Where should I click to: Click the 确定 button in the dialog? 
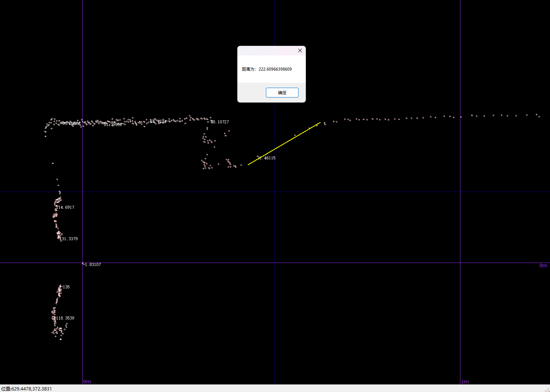[x=282, y=93]
